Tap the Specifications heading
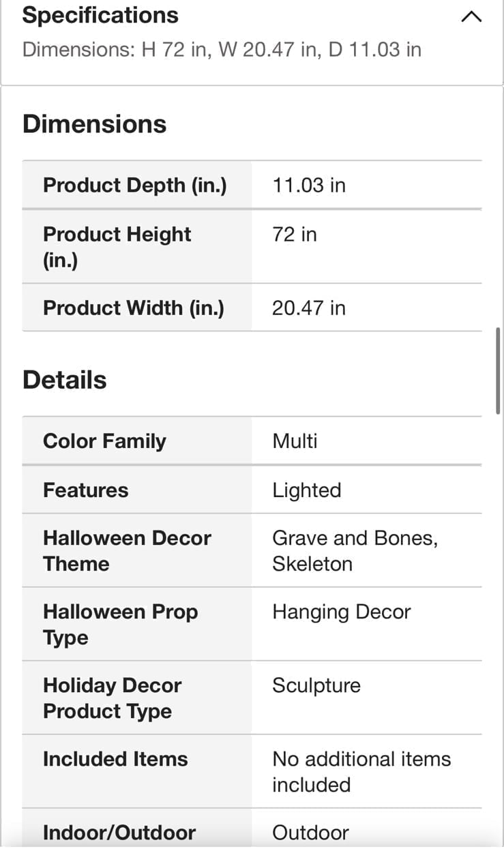Screen dimensions: 504x849 click(100, 15)
